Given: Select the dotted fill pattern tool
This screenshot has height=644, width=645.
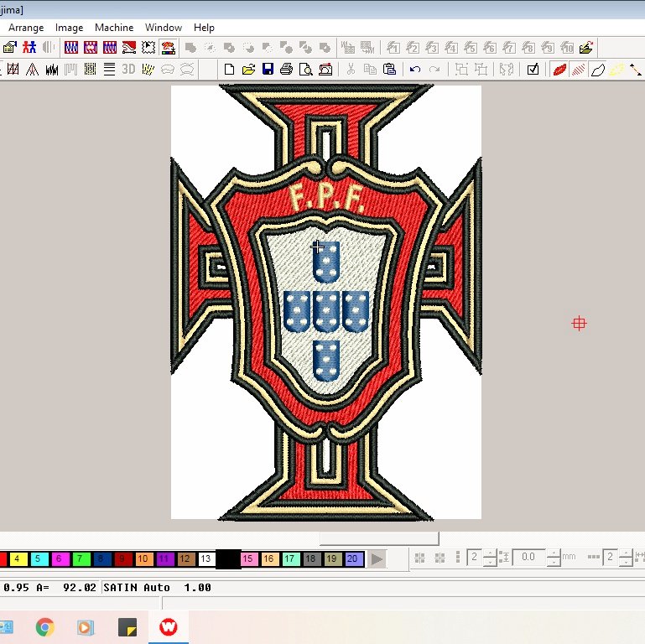Looking at the screenshot, I should click(90, 69).
